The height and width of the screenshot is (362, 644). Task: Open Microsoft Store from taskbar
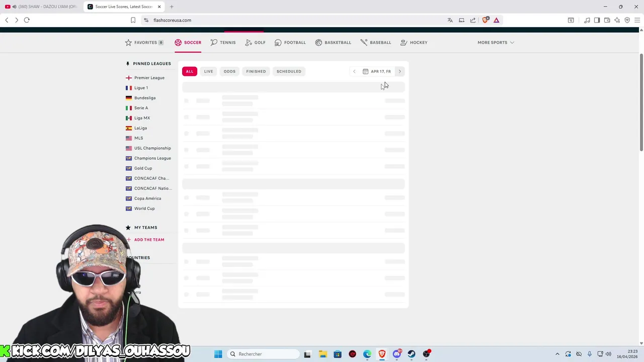click(338, 354)
